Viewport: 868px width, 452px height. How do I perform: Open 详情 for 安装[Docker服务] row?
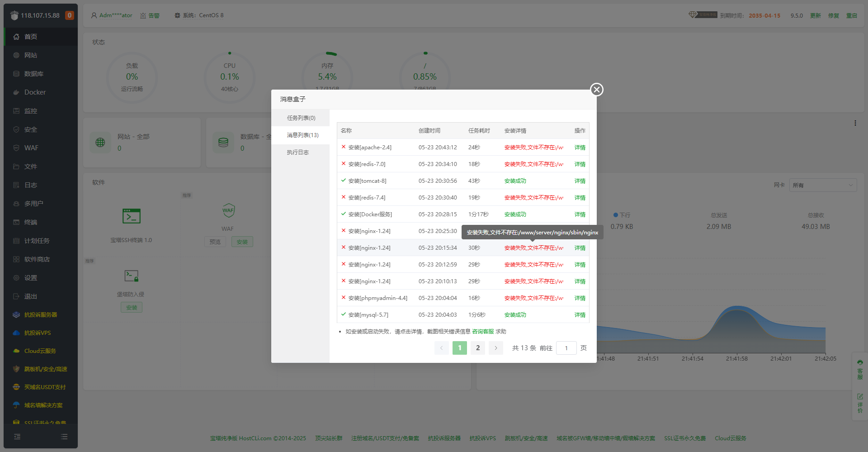click(x=580, y=214)
